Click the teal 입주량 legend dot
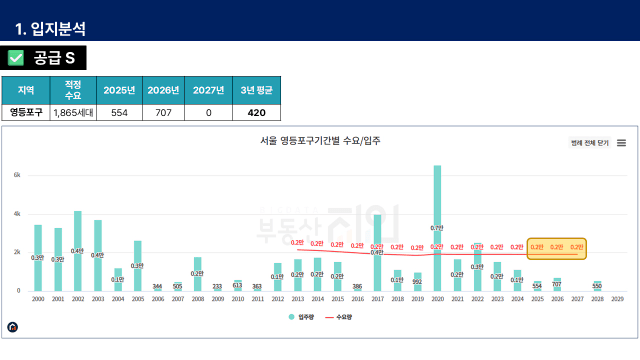Screen dimensions: 640x360 [x=291, y=317]
